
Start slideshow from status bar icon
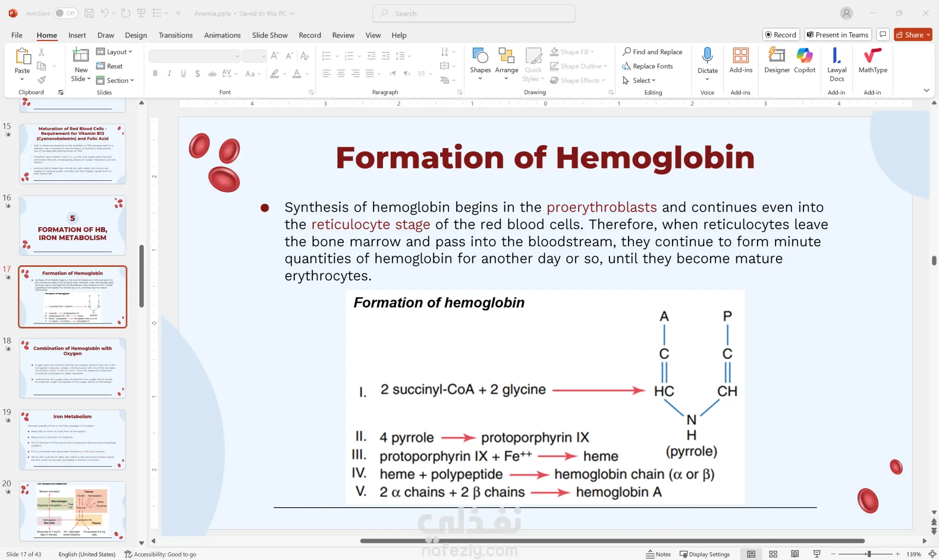[817, 554]
